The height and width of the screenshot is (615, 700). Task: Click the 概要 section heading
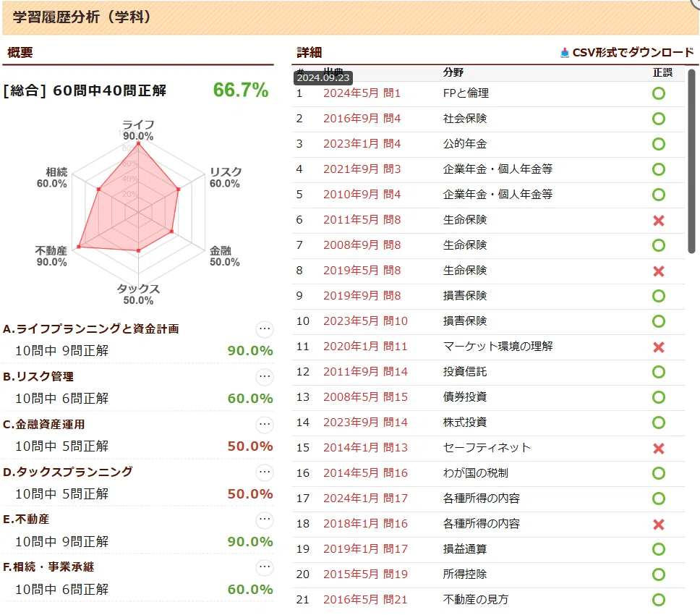click(20, 53)
